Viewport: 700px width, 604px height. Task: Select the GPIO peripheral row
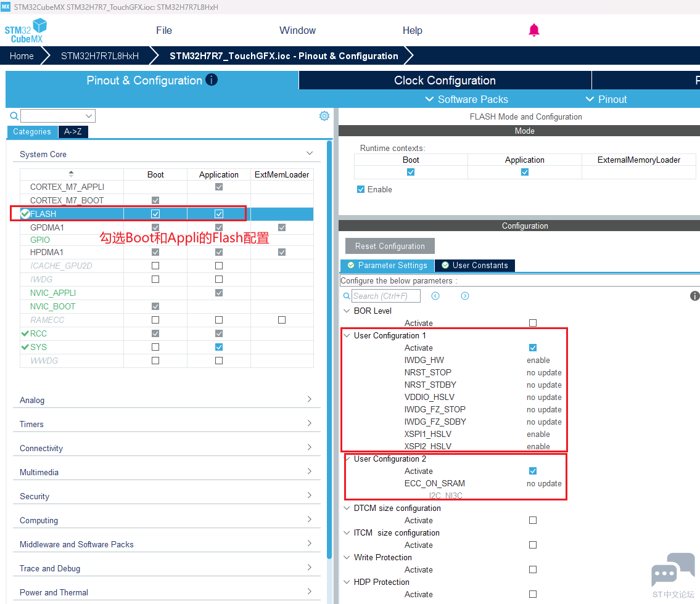167,240
